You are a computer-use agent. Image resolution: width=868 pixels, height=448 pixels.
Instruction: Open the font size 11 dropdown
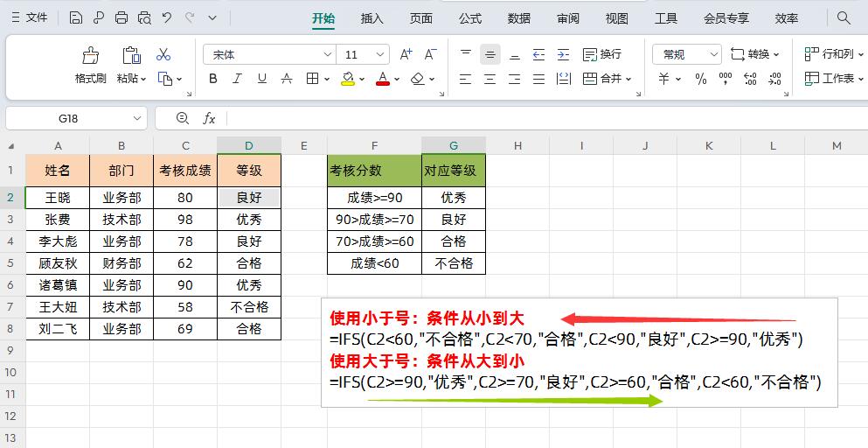click(x=379, y=54)
